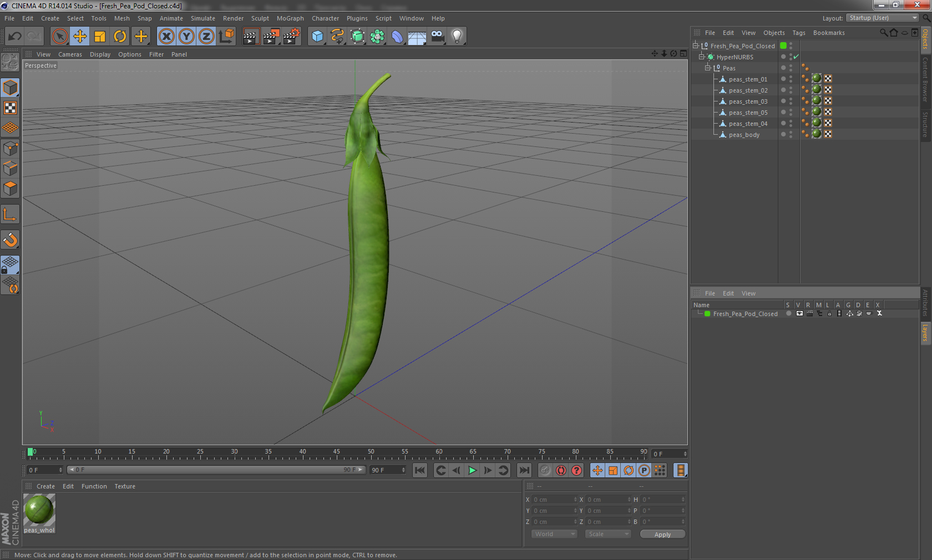This screenshot has width=932, height=560.
Task: Collapse the HyperNURBS tree node
Action: coord(701,57)
